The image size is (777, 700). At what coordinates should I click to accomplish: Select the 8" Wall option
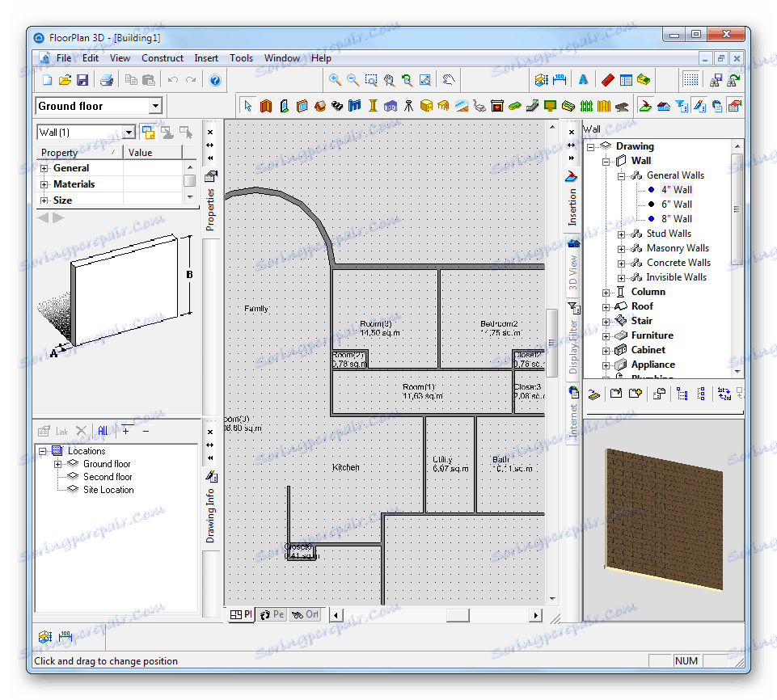676,219
